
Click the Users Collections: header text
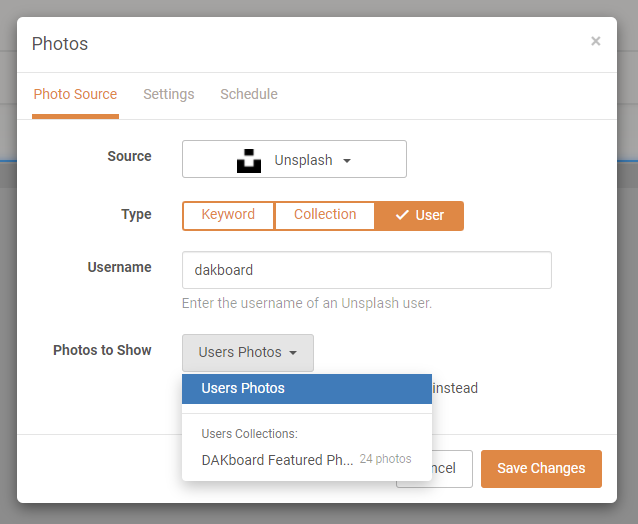pyautogui.click(x=249, y=434)
